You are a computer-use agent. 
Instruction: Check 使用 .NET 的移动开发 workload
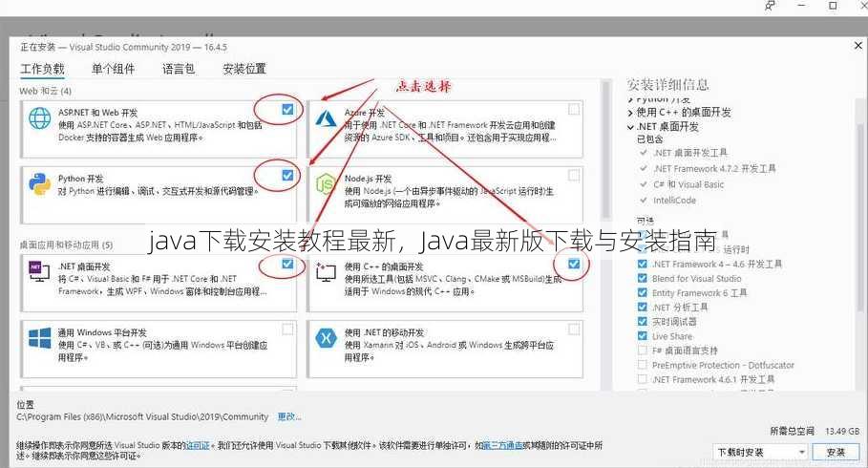pos(574,330)
